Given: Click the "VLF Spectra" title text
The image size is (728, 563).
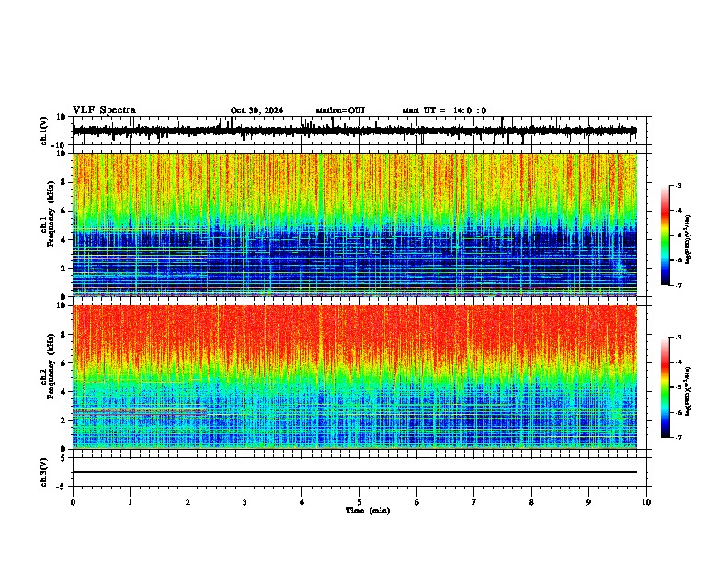Looking at the screenshot, I should 104,110.
